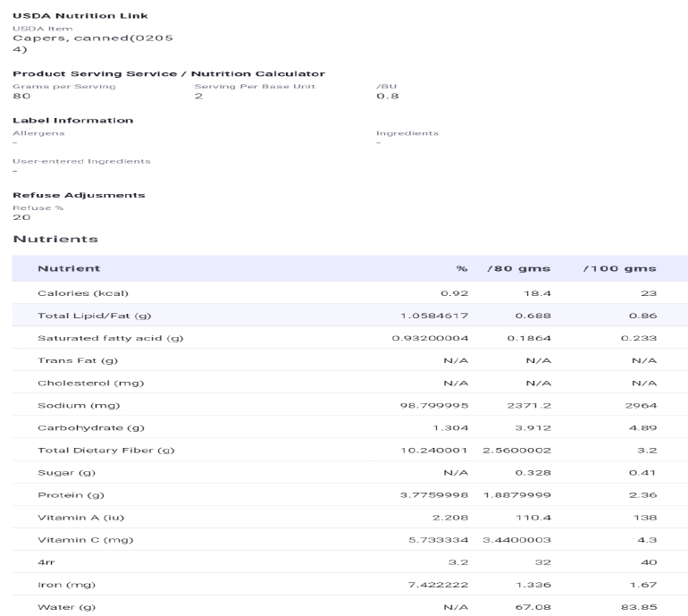Select the Iron (mg) row label

(x=66, y=585)
